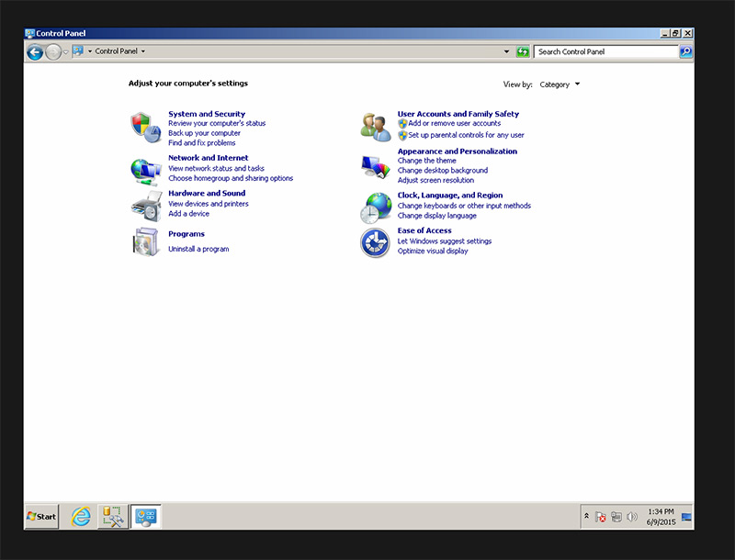Open the Appearance and Personalization monitor icon
Image resolution: width=735 pixels, height=560 pixels.
tap(376, 167)
